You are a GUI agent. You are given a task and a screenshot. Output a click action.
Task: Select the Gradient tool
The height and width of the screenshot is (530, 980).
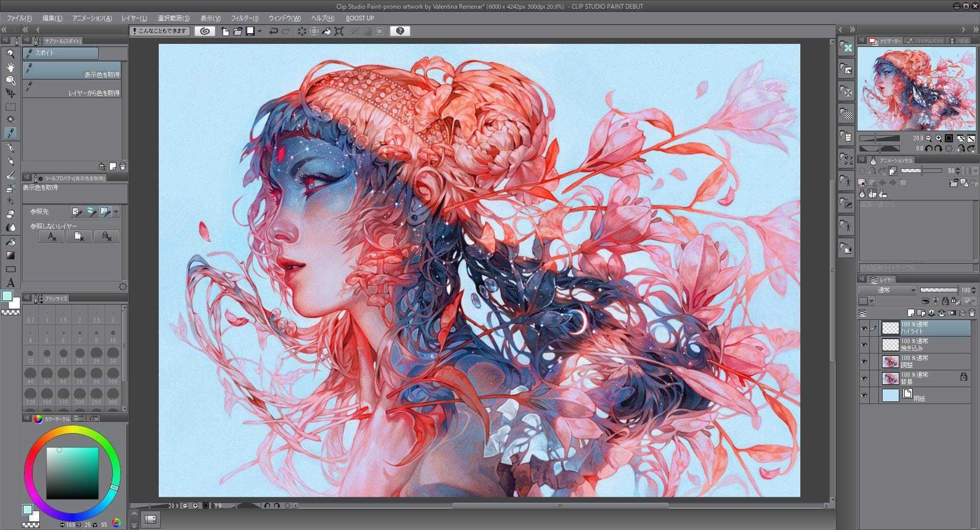pos(10,256)
